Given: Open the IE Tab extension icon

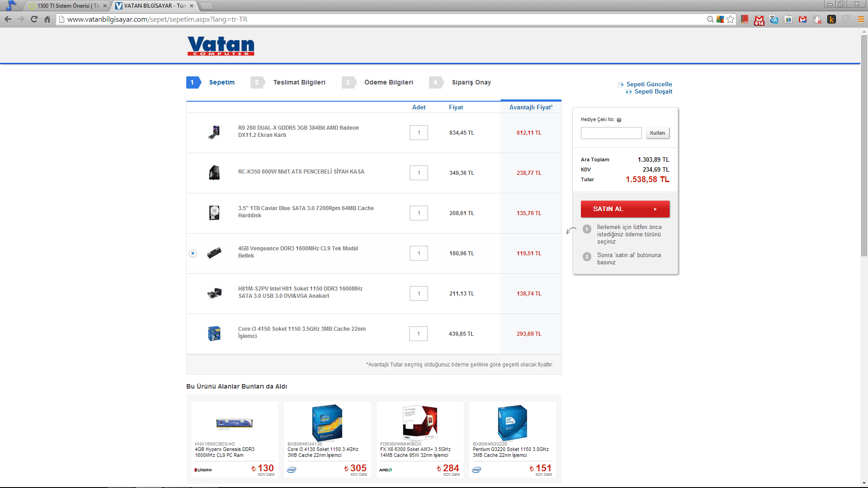Looking at the screenshot, I should coord(788,19).
